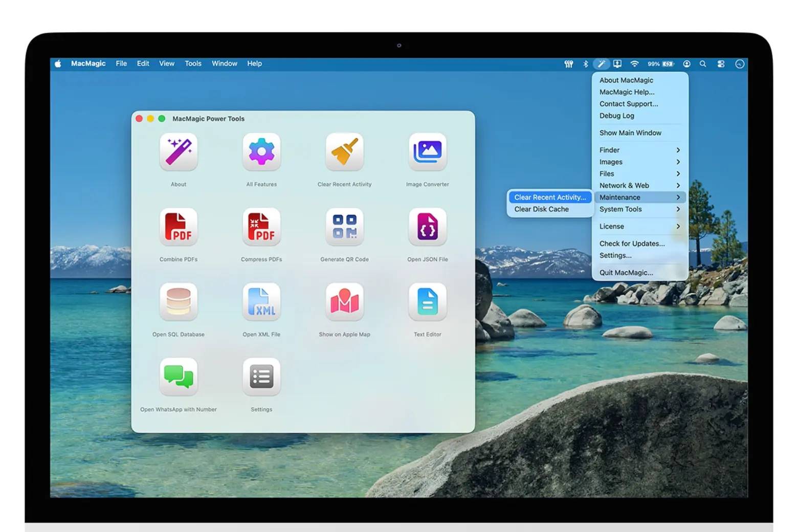This screenshot has width=798, height=532.
Task: Open WhatsApp with Number tool
Action: tap(178, 376)
